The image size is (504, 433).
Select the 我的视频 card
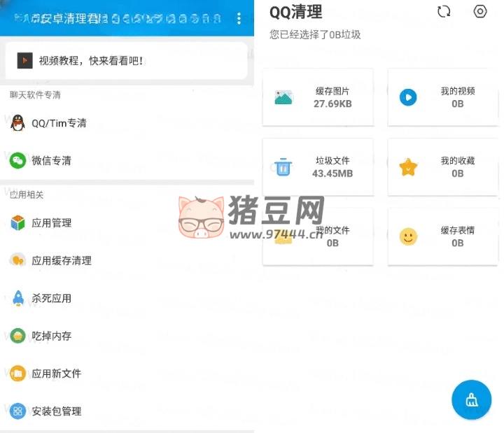coord(443,97)
